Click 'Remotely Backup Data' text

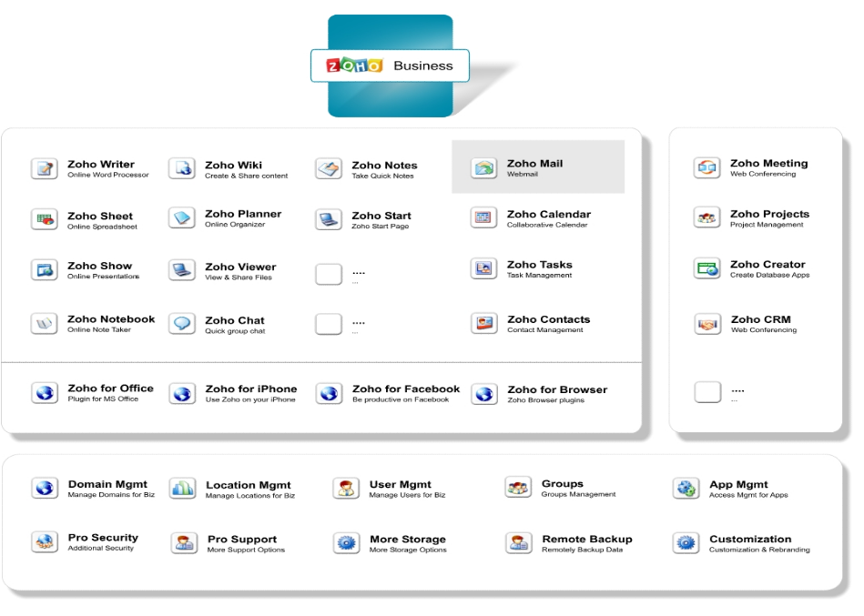click(x=583, y=550)
